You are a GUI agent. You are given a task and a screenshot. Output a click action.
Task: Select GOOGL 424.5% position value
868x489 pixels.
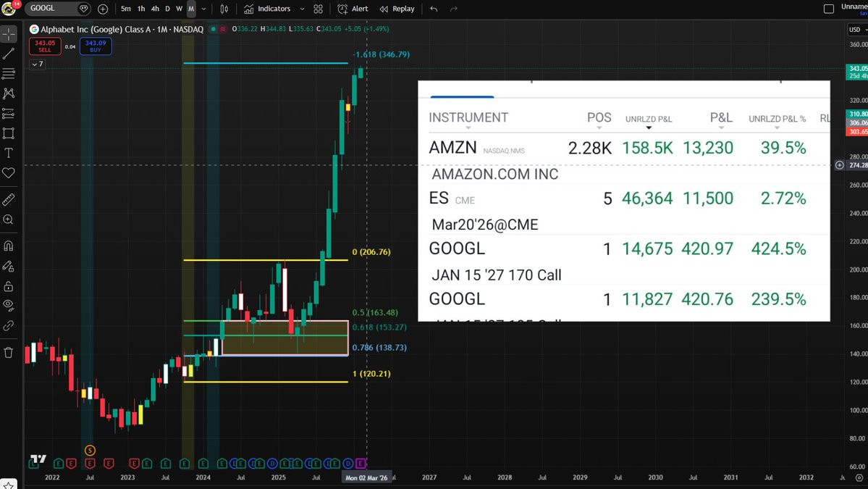(778, 248)
